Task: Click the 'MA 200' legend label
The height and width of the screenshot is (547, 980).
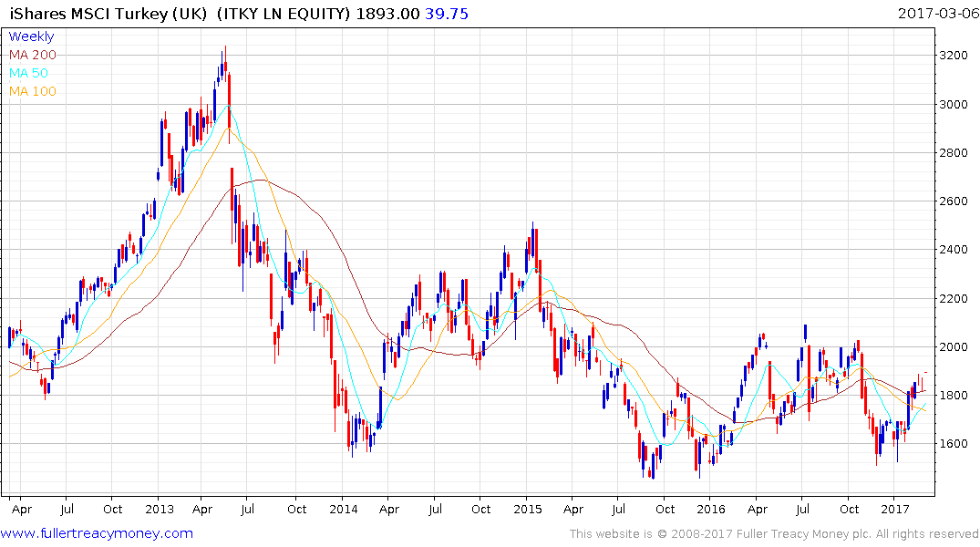Action: pos(33,55)
